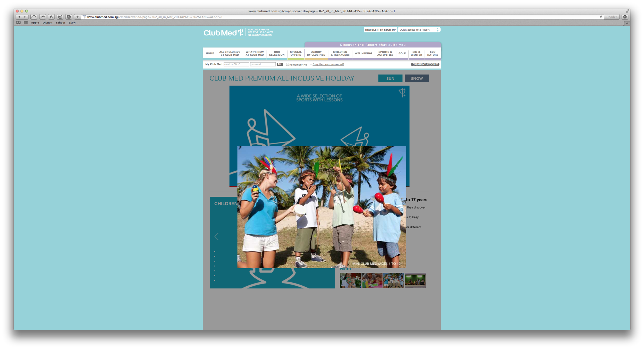Screen dimensions: 644x349
Task: Click the iCloud Tabs cloud icon
Action: coord(34,17)
